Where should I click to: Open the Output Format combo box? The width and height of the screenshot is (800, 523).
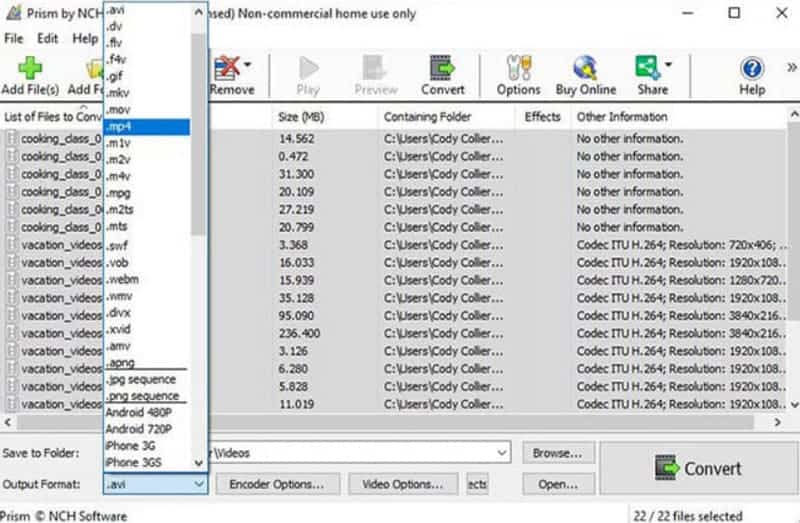(156, 484)
